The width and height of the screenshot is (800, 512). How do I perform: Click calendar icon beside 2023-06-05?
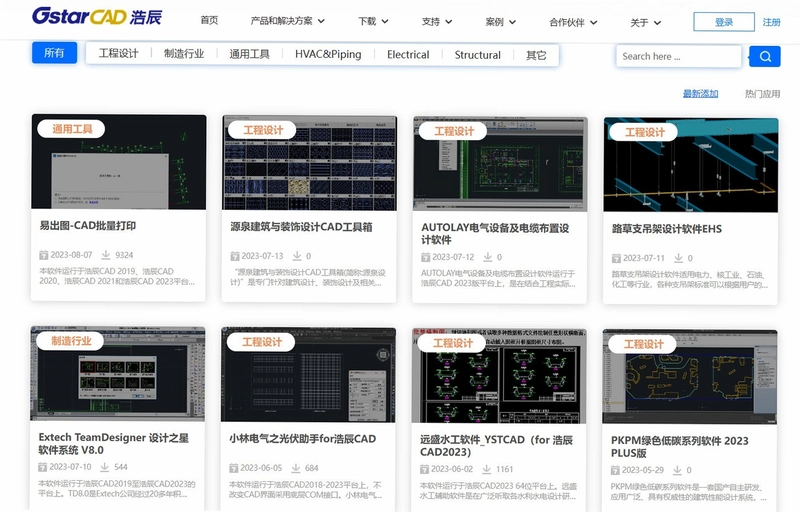click(234, 468)
